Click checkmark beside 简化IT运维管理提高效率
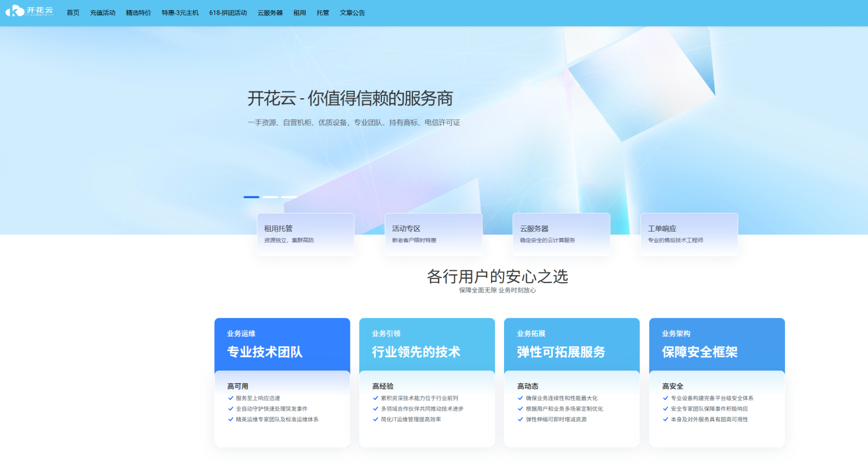Viewport: 868px width, 467px height. 375,419
